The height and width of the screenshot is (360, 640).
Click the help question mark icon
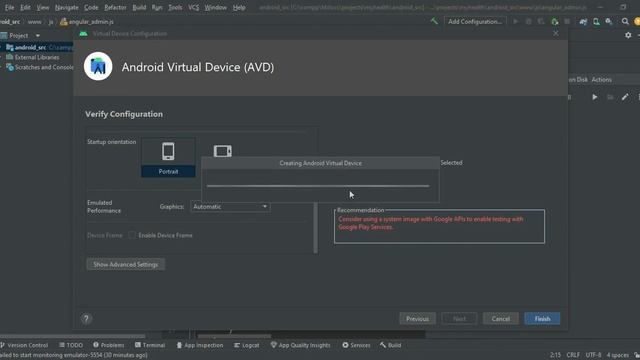point(86,319)
